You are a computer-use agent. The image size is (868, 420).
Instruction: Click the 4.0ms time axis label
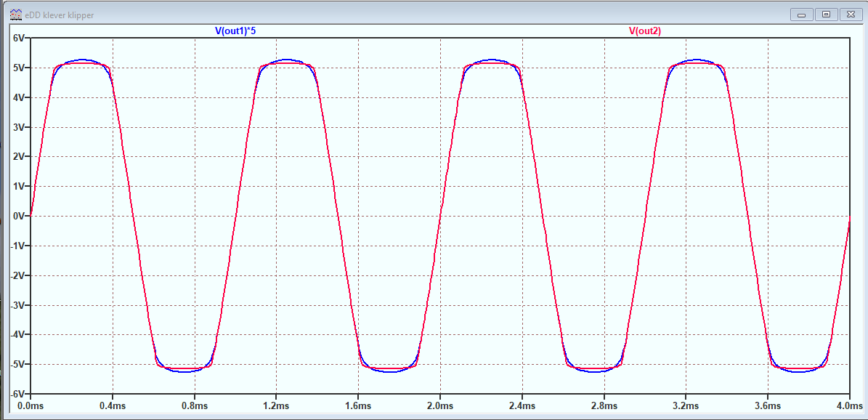coord(849,406)
